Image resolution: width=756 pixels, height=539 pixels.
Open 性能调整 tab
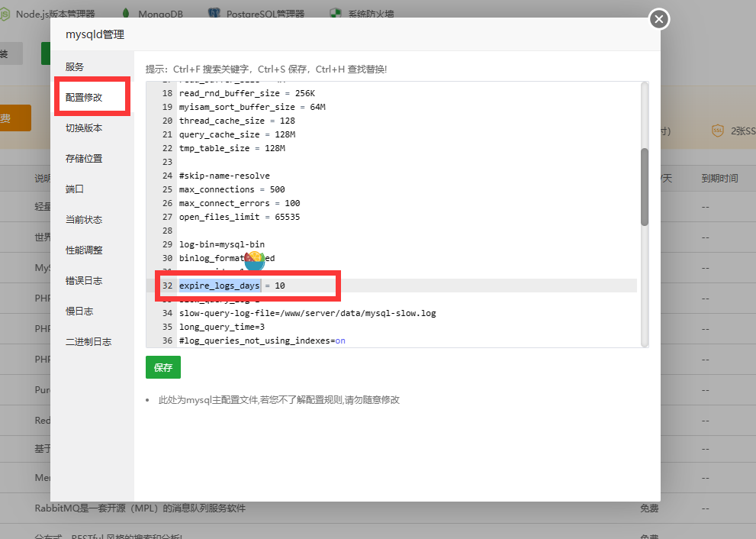pyautogui.click(x=84, y=250)
